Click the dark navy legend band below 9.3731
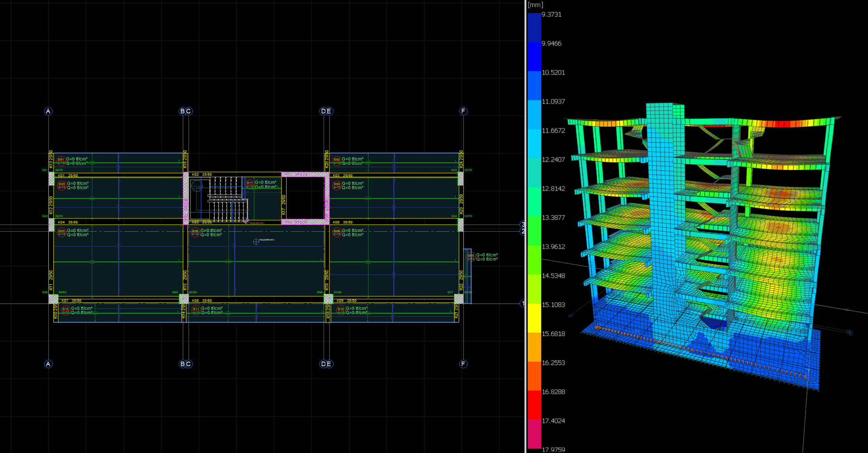Image resolution: width=868 pixels, height=453 pixels. tap(534, 28)
